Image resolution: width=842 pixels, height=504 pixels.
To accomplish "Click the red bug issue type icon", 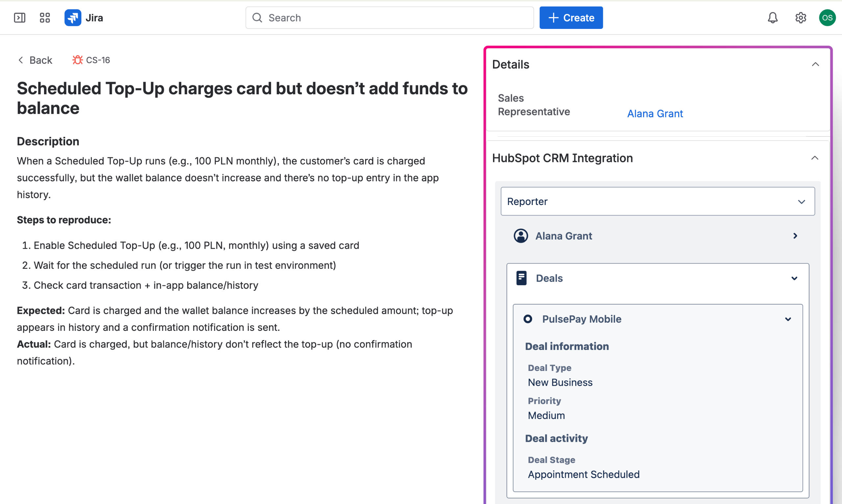I will tap(78, 60).
